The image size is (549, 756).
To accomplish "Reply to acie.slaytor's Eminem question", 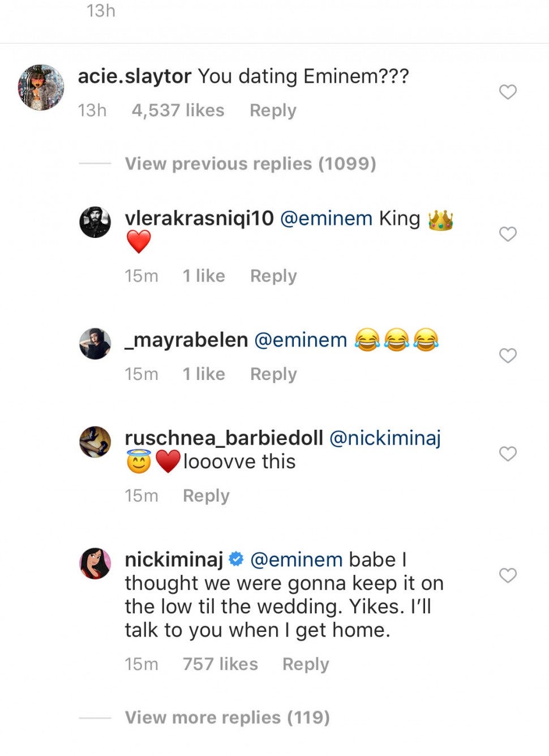I will (x=273, y=110).
